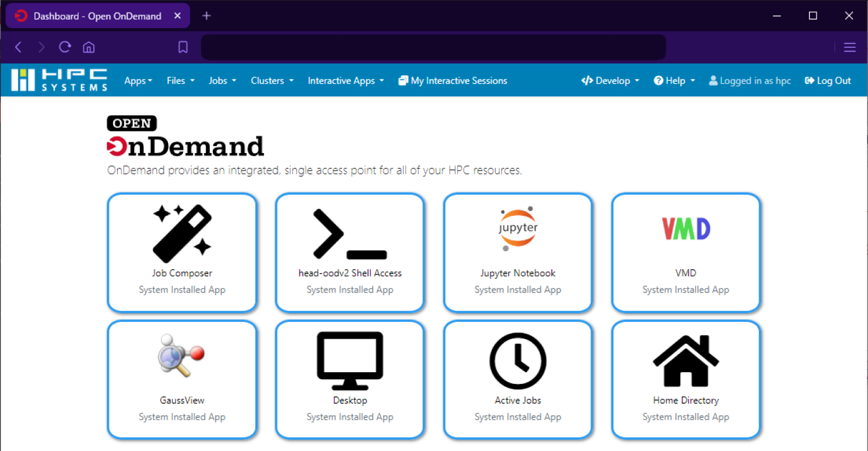Image resolution: width=868 pixels, height=451 pixels.
Task: Click the VMD label text
Action: [x=686, y=273]
